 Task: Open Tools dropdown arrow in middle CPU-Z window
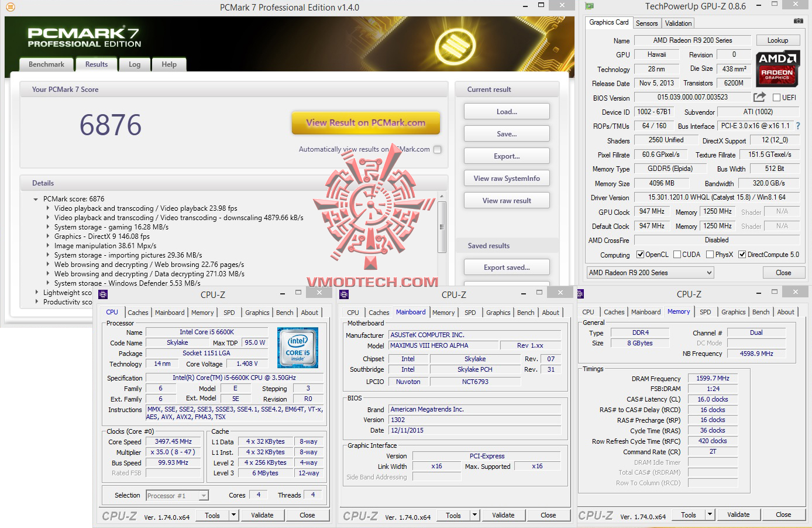click(475, 515)
